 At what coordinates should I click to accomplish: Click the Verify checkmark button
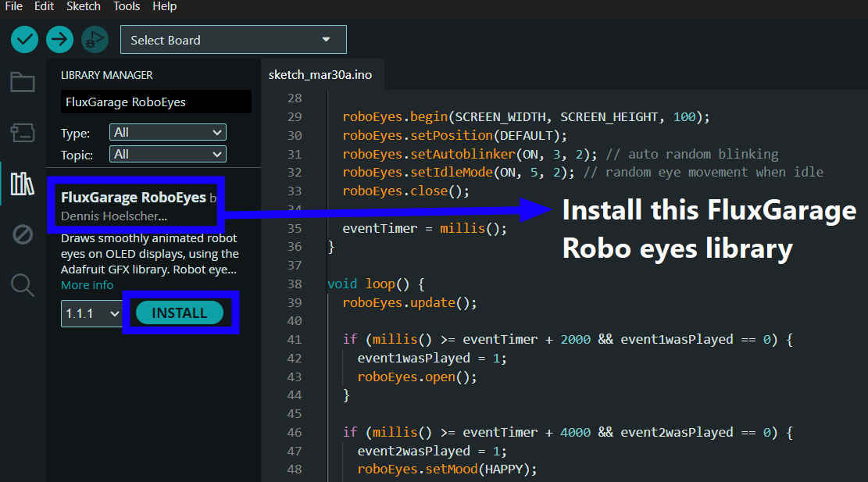(24, 40)
